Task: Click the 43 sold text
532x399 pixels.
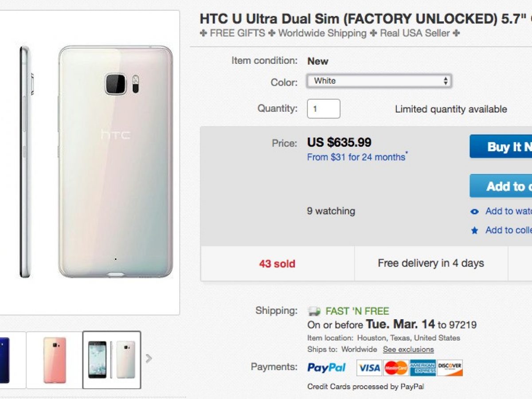Action: (x=277, y=264)
